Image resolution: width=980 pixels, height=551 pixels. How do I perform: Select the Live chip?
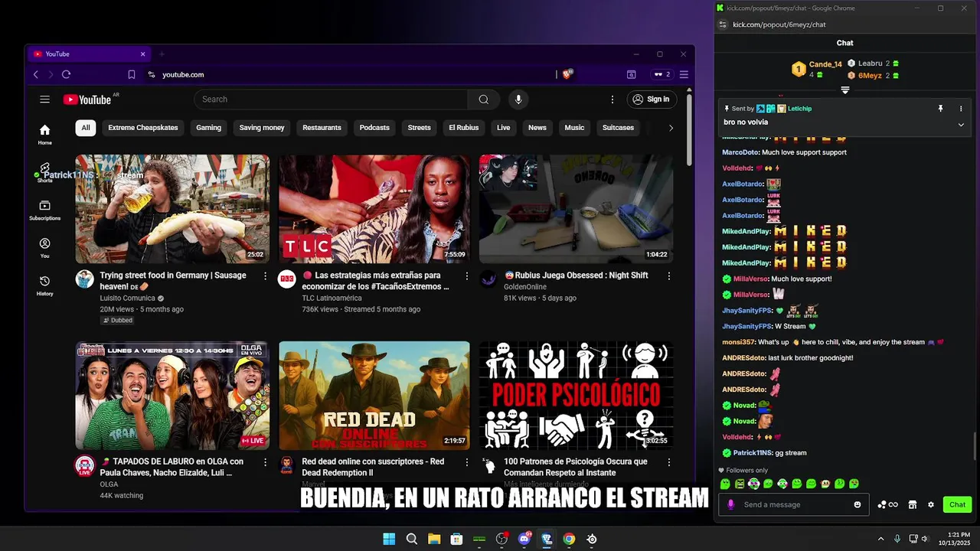[503, 128]
